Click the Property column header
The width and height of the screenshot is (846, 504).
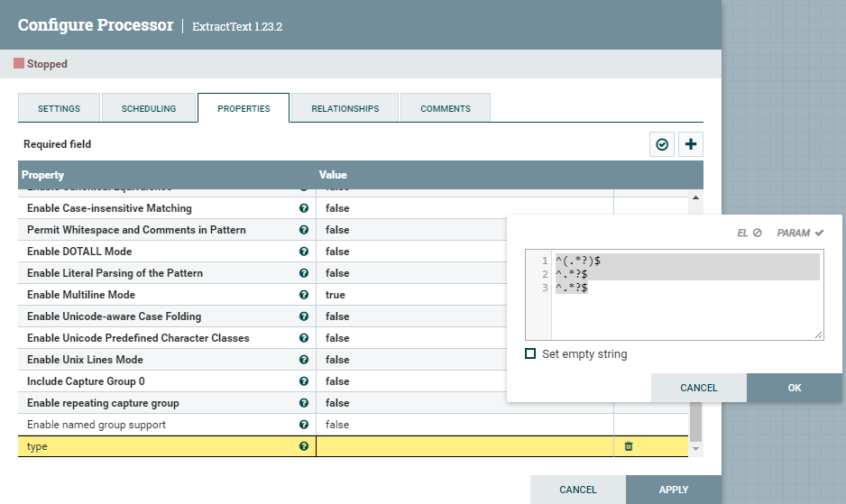tap(42, 175)
